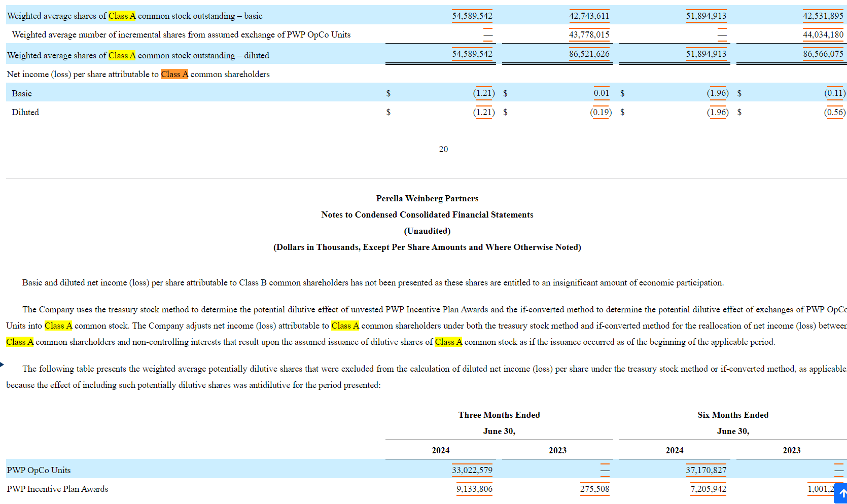847x504 pixels.
Task: Click the 2023 column header
Action: (x=558, y=450)
